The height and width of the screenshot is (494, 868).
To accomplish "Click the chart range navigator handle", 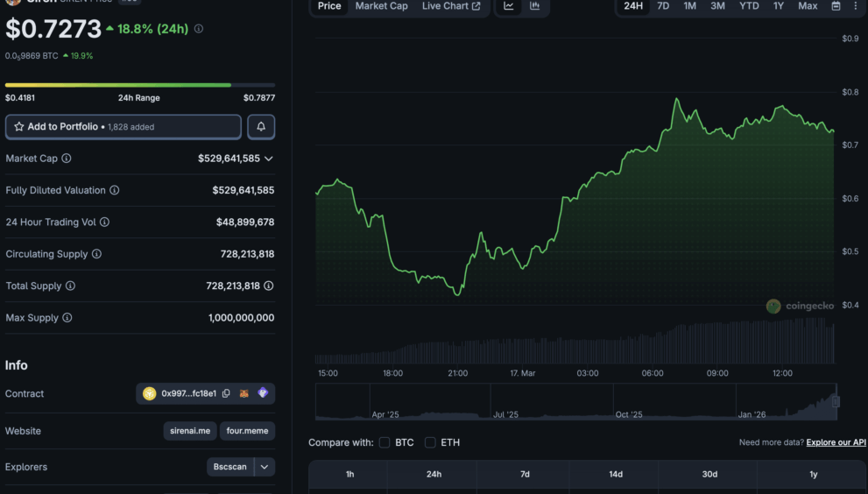I will pyautogui.click(x=836, y=401).
